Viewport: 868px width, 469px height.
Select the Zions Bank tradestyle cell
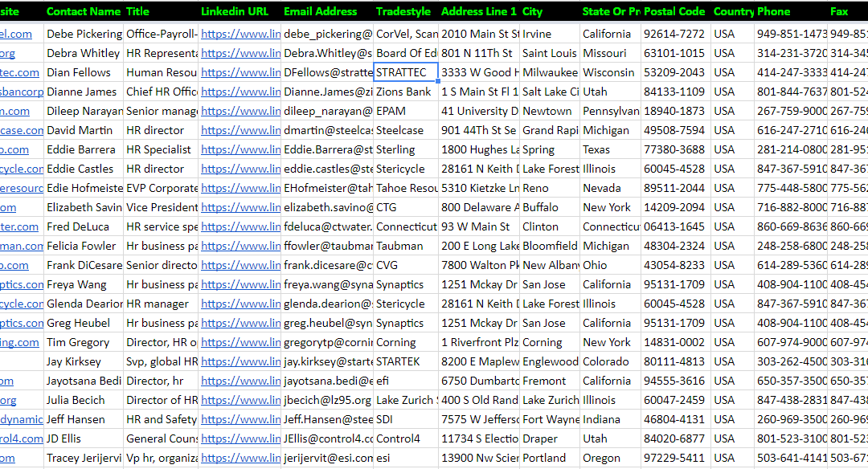point(406,92)
